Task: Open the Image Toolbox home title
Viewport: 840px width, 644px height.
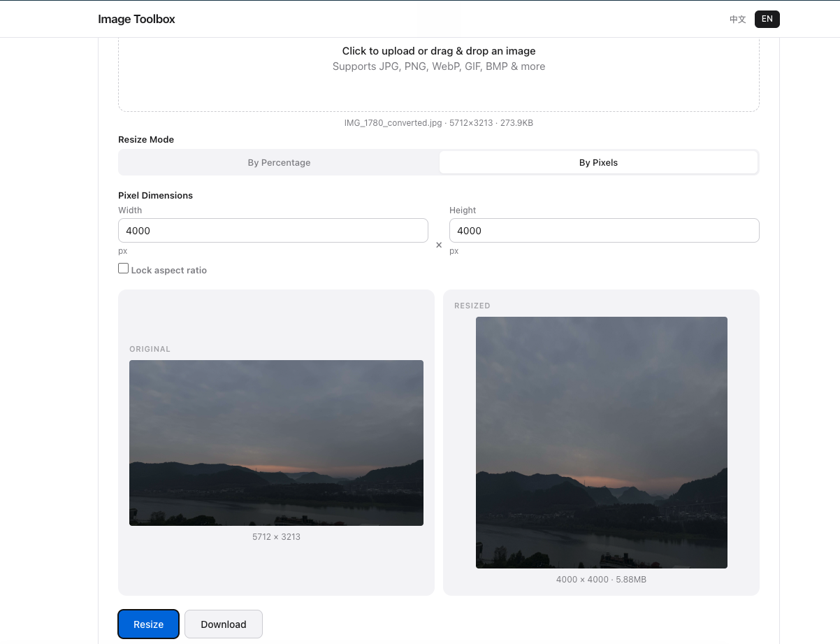Action: [x=136, y=19]
